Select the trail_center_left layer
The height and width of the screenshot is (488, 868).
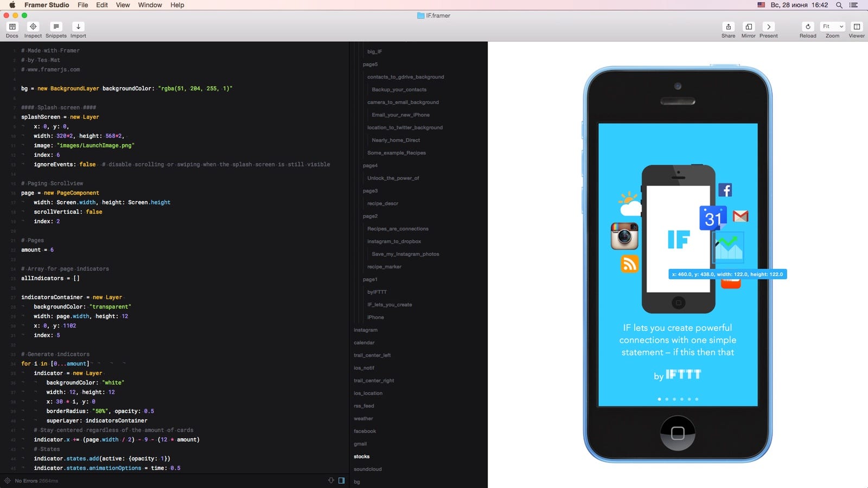[372, 355]
